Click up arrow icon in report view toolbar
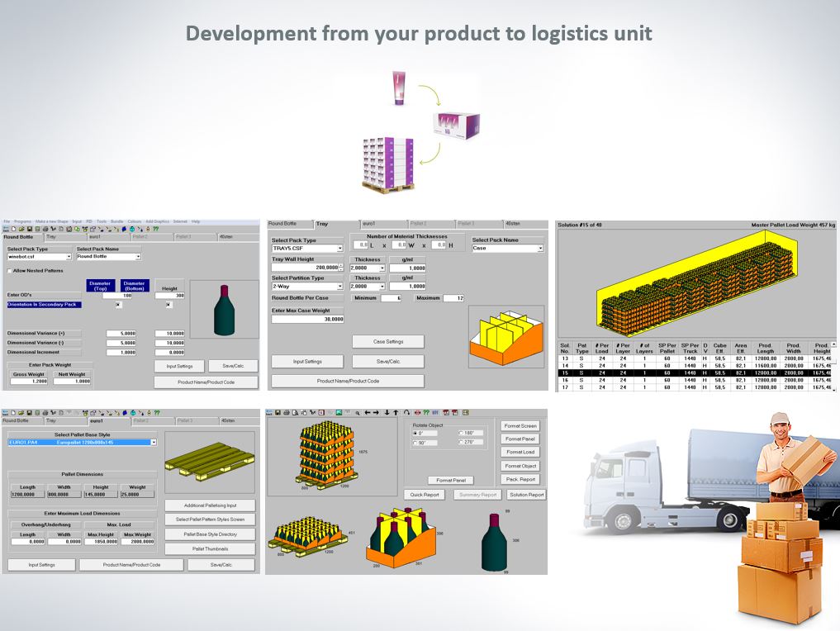The width and height of the screenshot is (840, 631). click(x=396, y=412)
